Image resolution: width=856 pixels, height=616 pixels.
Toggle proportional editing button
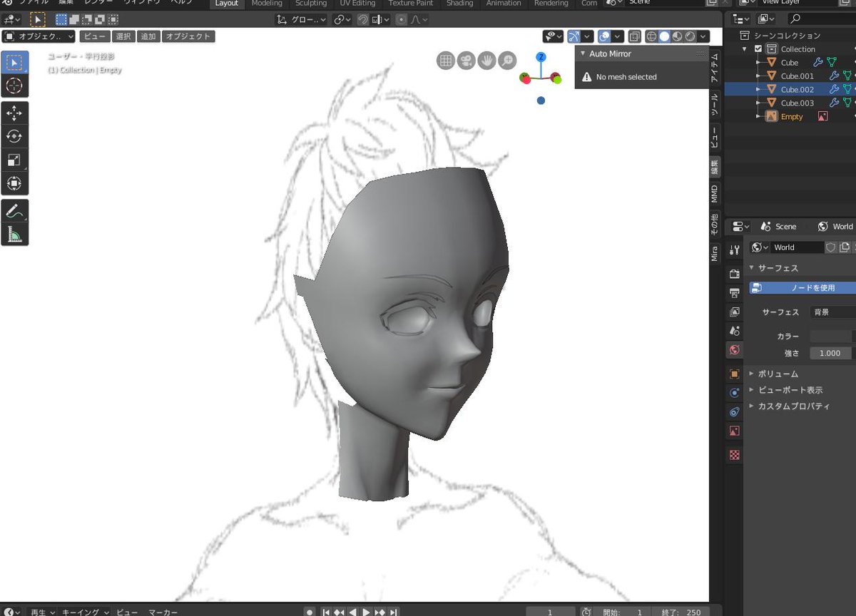coord(402,19)
